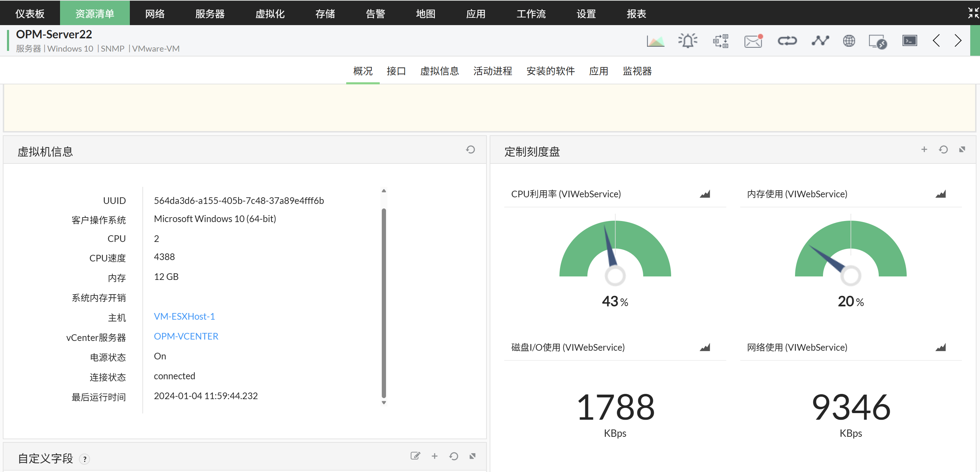Edit 自定义字段 with pencil icon
This screenshot has width=980, height=472.
point(415,456)
